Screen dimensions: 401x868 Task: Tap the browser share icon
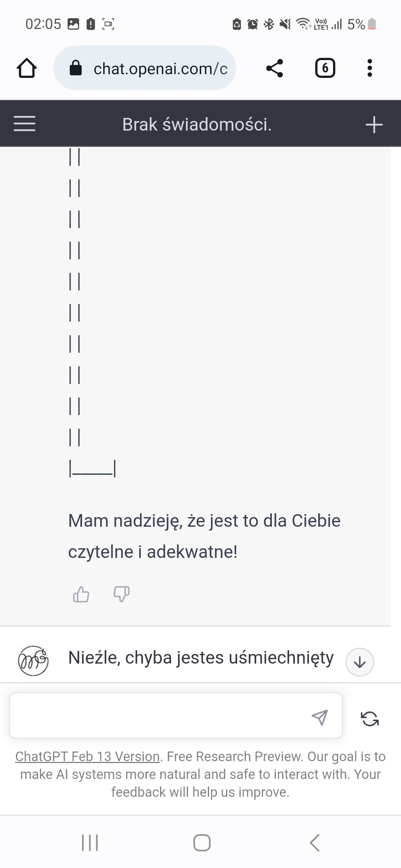click(x=275, y=68)
